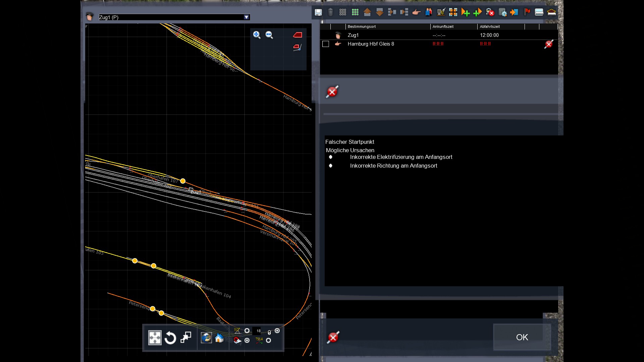
Task: Toggle the 30° angle snap radio button
Action: [247, 331]
